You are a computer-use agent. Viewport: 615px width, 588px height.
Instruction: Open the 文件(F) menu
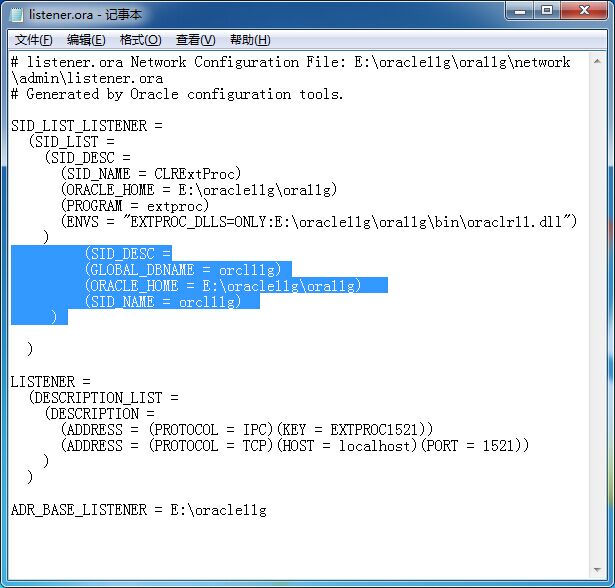click(33, 40)
